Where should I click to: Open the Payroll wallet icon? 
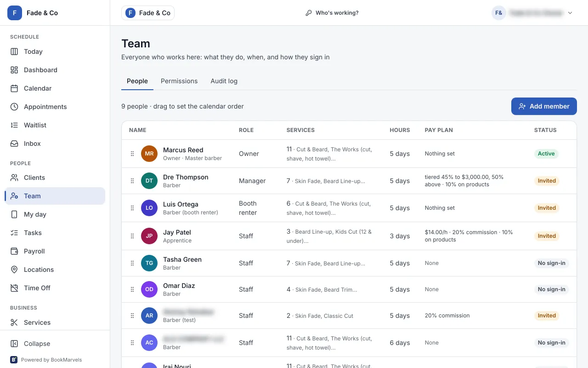pyautogui.click(x=14, y=251)
